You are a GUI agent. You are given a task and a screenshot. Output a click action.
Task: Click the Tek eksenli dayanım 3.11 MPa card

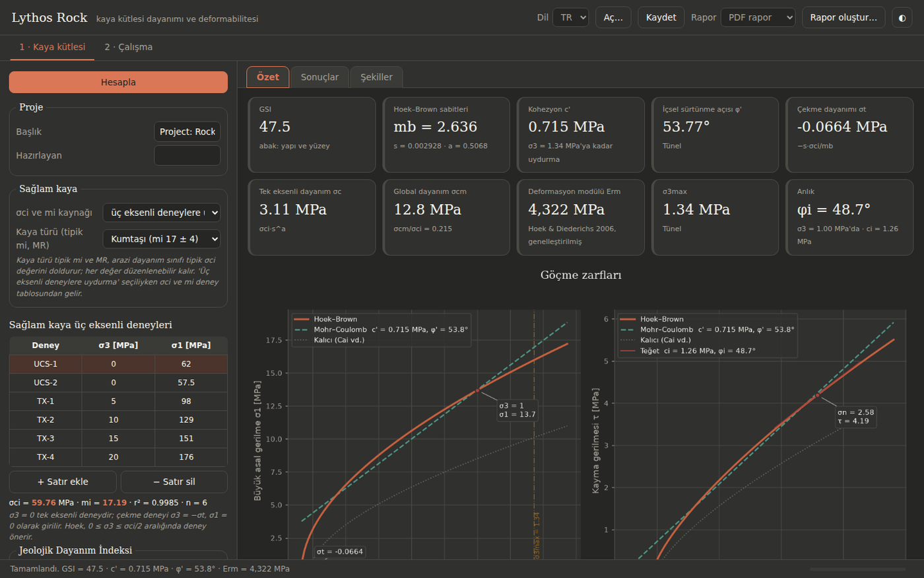pos(312,217)
